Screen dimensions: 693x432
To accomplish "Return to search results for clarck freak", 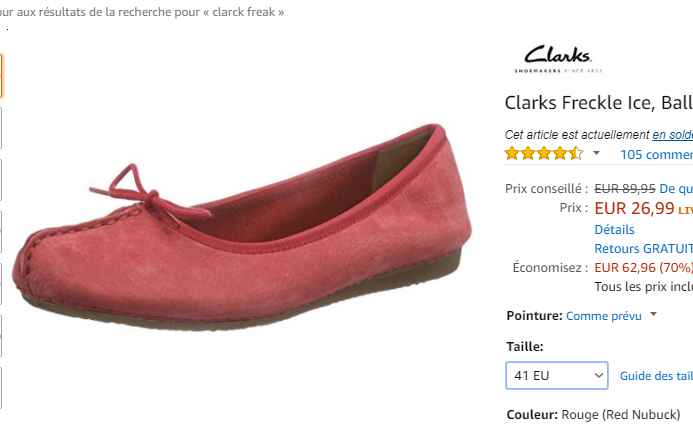I will 142,12.
